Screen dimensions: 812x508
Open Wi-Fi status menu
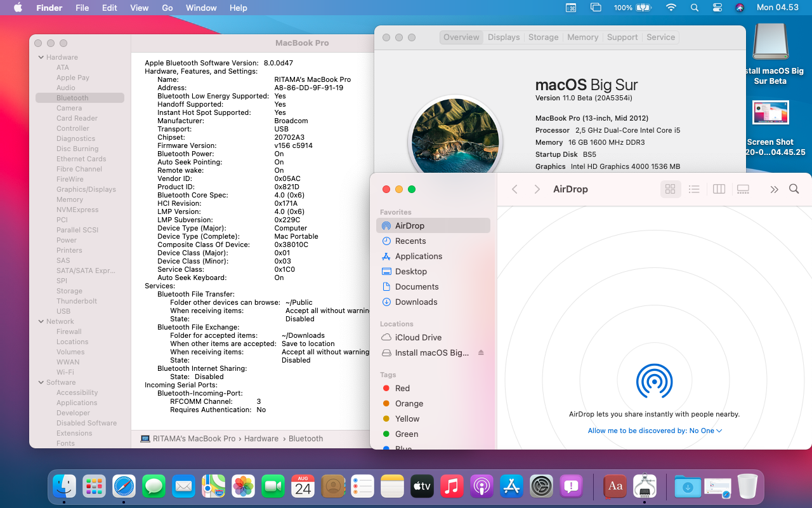tap(671, 8)
